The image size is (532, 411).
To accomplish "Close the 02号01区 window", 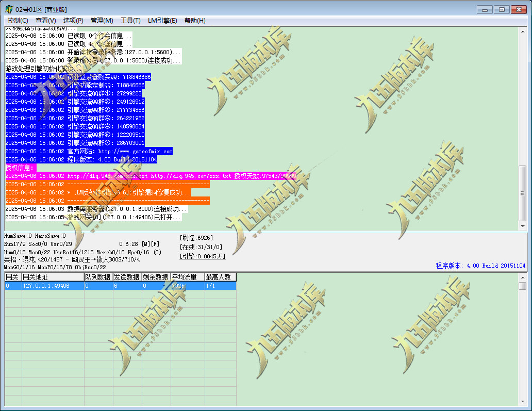I will pyautogui.click(x=519, y=9).
